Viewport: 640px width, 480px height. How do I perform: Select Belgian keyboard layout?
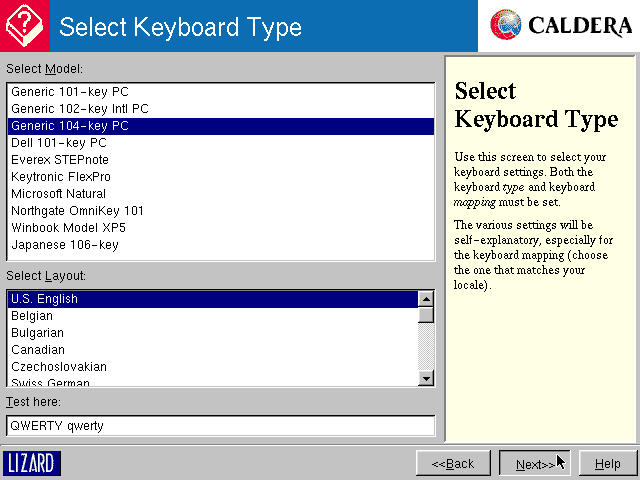(x=32, y=316)
